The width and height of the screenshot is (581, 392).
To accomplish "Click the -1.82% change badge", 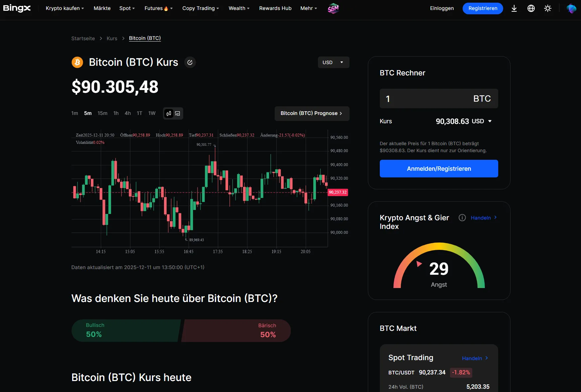I will 461,373.
